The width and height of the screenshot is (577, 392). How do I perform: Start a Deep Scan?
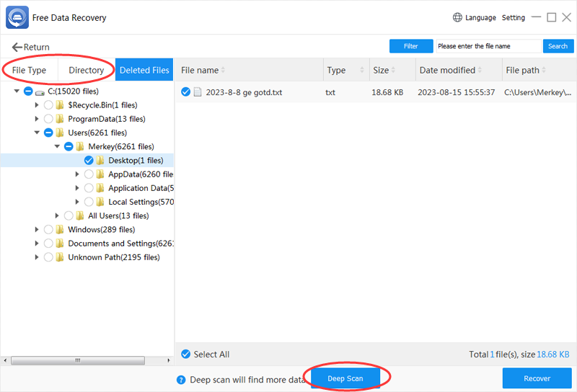(x=345, y=378)
